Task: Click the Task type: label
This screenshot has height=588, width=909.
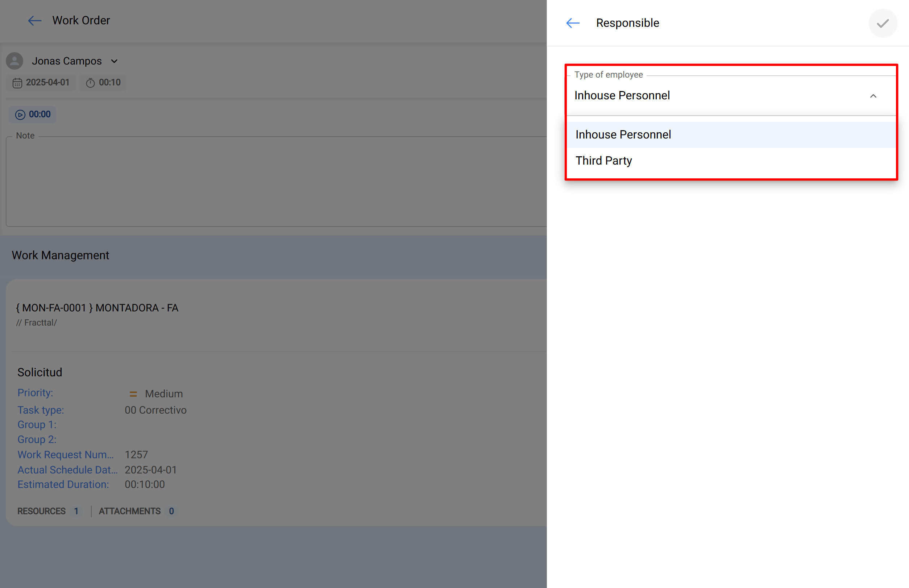Action: 41,410
